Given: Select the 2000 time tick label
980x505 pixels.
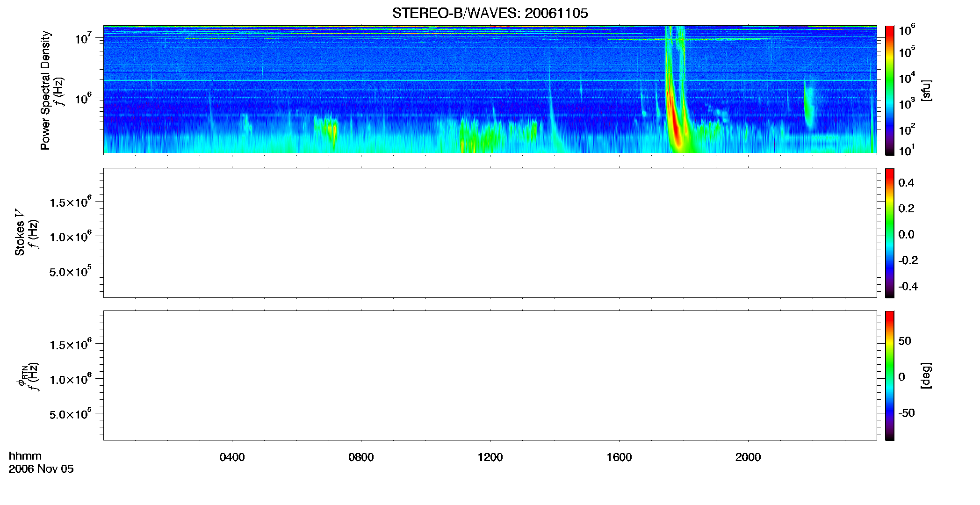Looking at the screenshot, I should click(748, 457).
